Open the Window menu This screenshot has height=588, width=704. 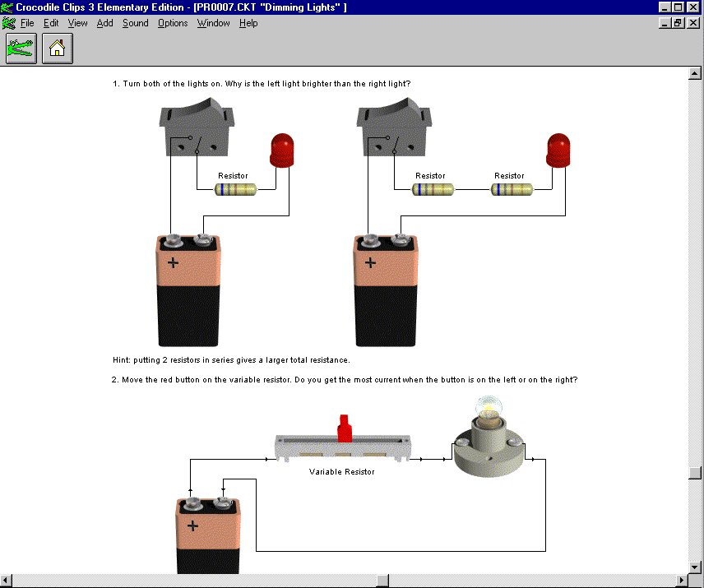pos(213,23)
